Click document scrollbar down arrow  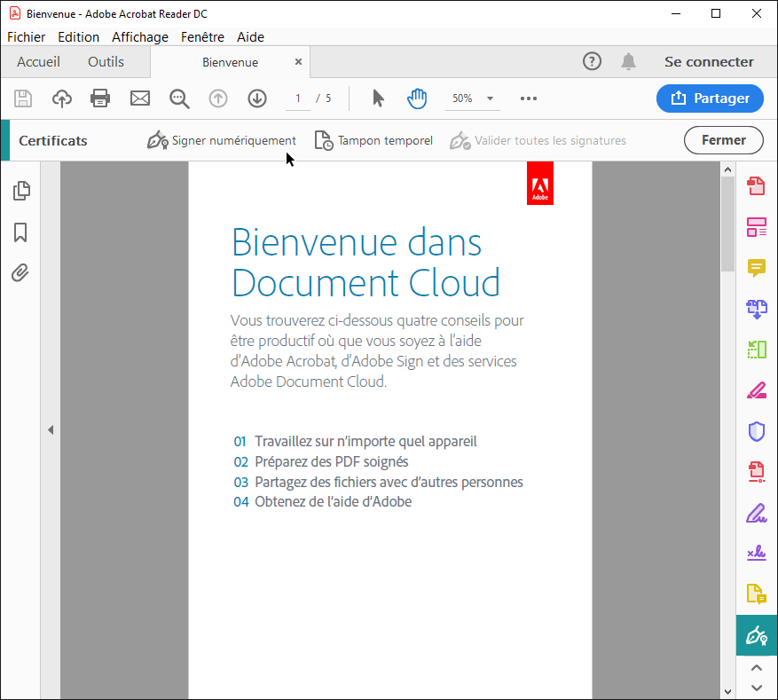pos(727,691)
